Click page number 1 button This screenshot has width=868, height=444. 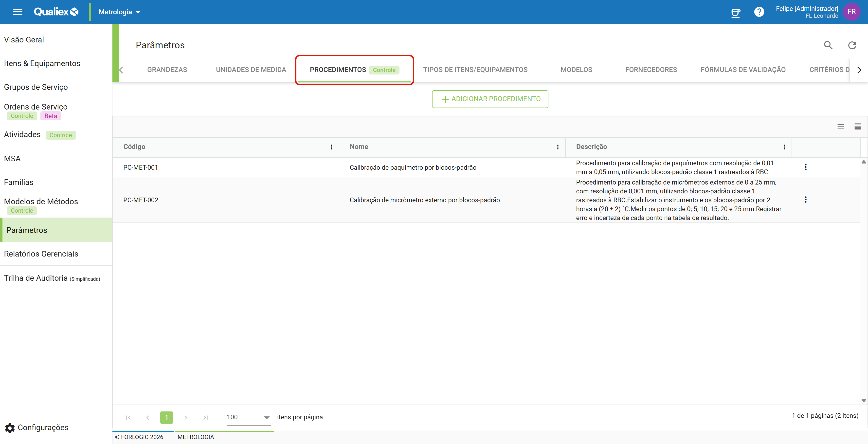(x=166, y=417)
